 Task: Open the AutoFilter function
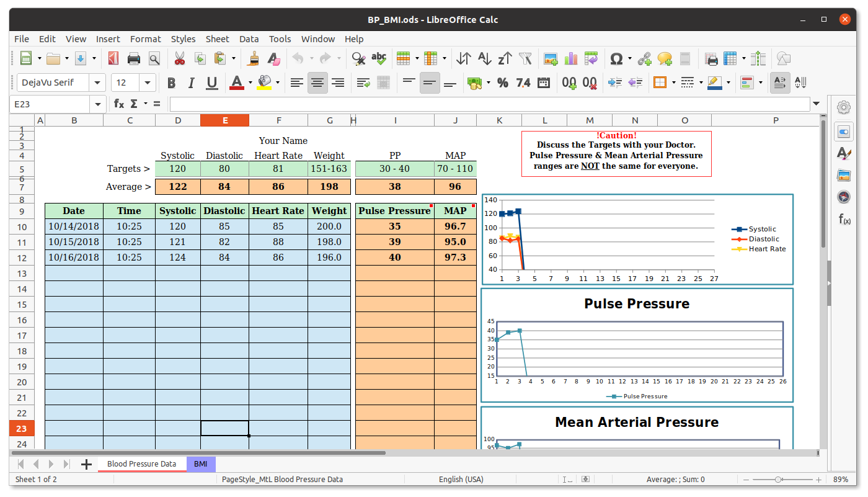(525, 59)
